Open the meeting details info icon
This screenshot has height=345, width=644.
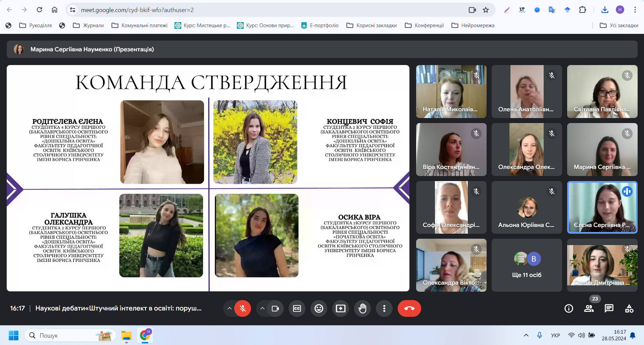pos(568,308)
